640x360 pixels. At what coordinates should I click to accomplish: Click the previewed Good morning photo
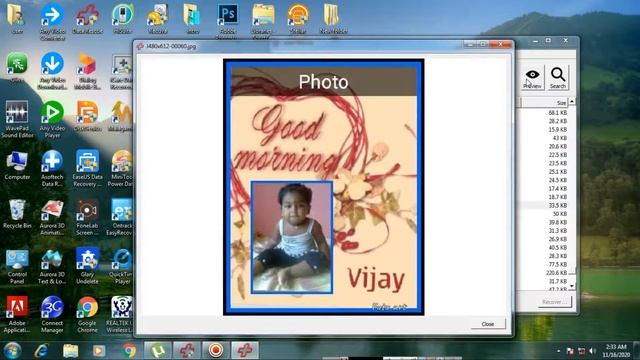[x=323, y=187]
